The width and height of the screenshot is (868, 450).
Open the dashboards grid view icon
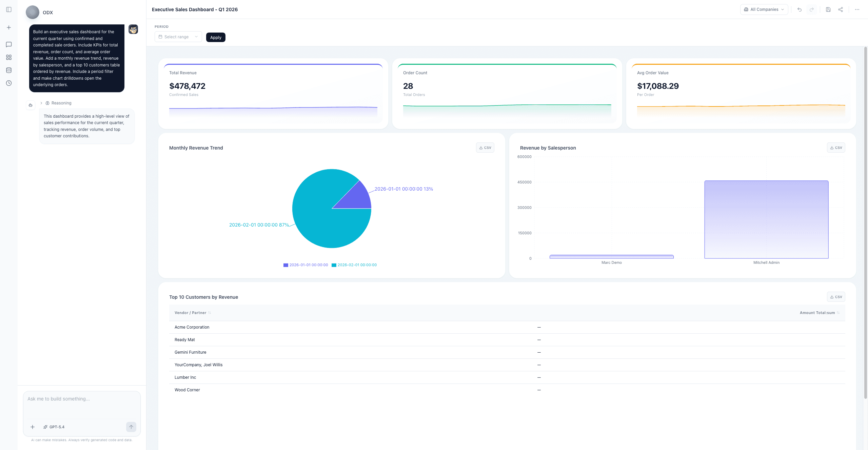pyautogui.click(x=9, y=57)
